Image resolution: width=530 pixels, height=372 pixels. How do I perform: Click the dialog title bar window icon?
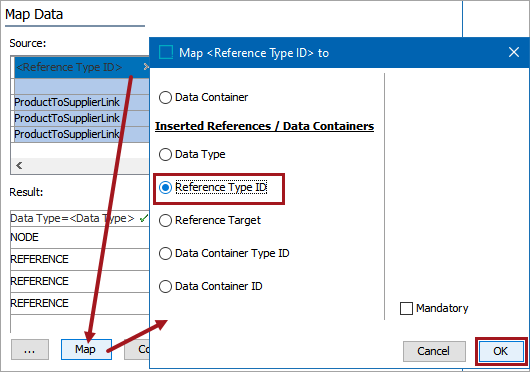tap(166, 52)
